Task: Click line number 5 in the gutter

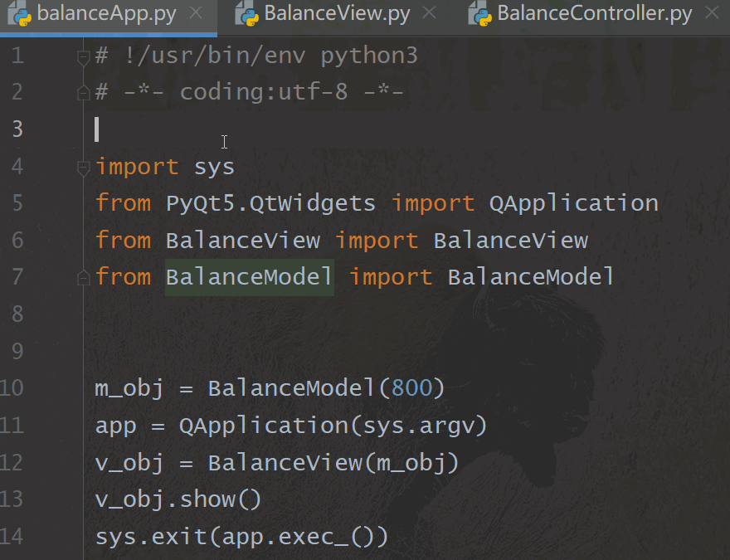Action: pyautogui.click(x=18, y=203)
